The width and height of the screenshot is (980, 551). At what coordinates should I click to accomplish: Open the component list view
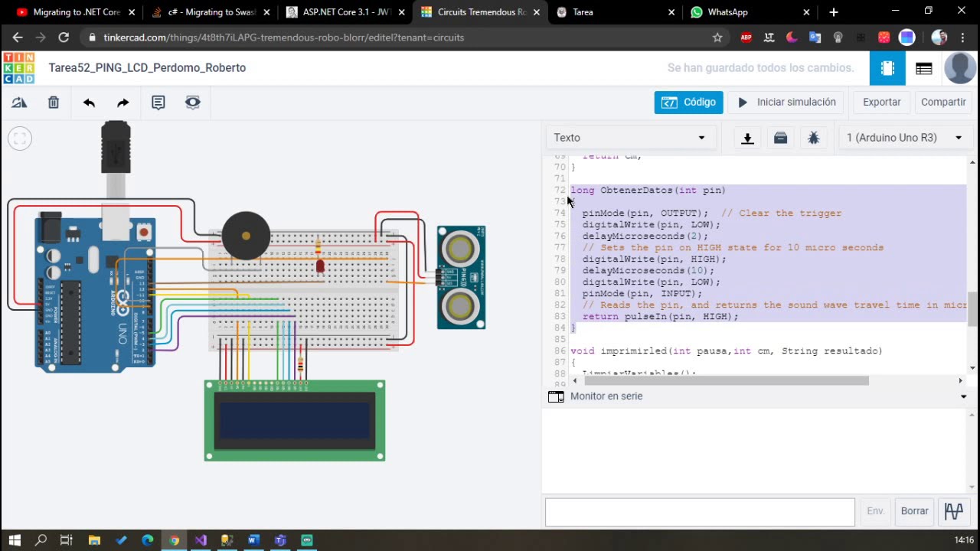(923, 68)
